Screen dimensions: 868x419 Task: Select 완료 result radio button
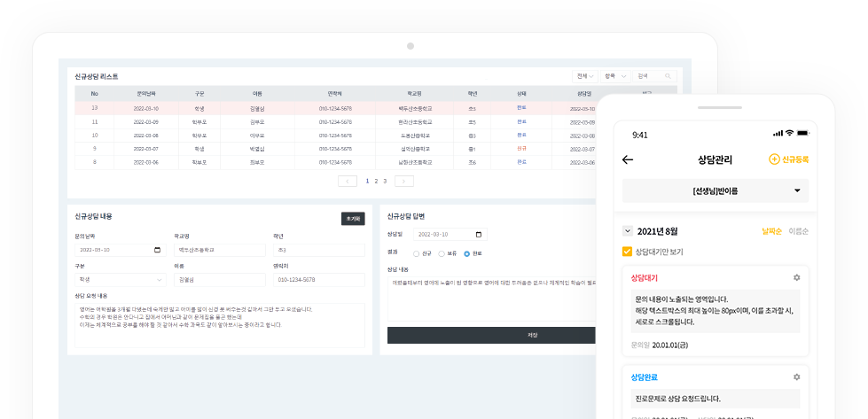pyautogui.click(x=466, y=253)
